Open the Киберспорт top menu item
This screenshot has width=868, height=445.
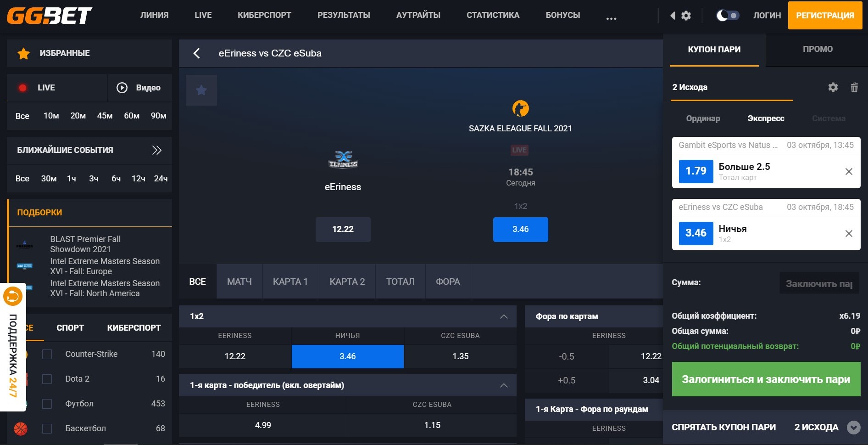[265, 15]
